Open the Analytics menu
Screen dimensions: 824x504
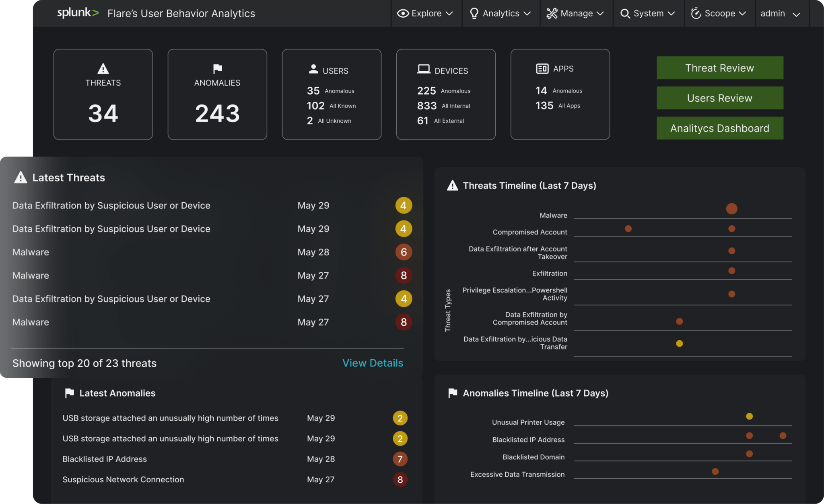[501, 13]
